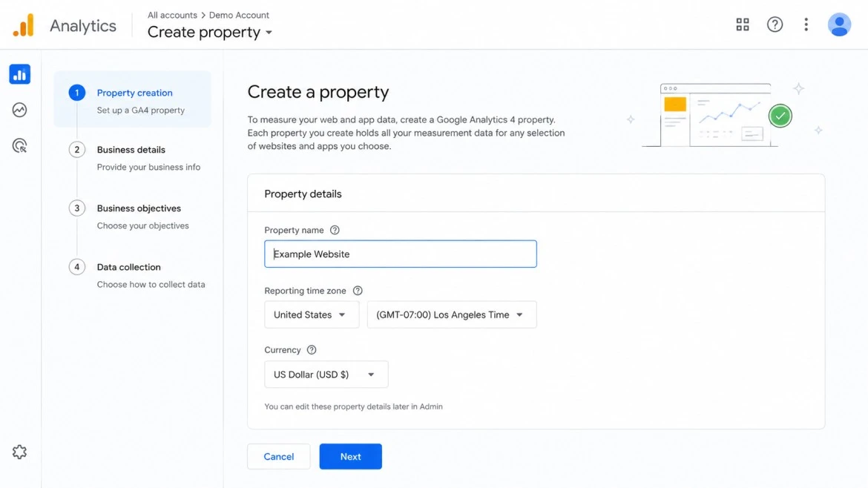Click 'Choose your objectives' subtitle
This screenshot has width=868, height=488.
(143, 225)
